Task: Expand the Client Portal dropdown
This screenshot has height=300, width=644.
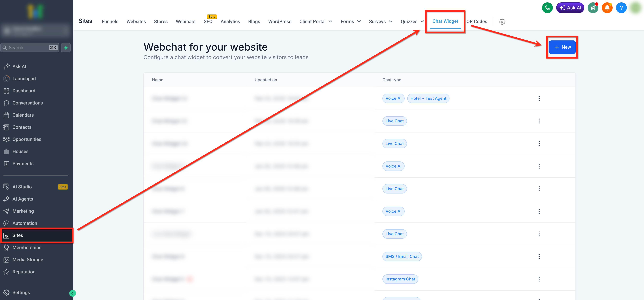Action: click(x=316, y=21)
